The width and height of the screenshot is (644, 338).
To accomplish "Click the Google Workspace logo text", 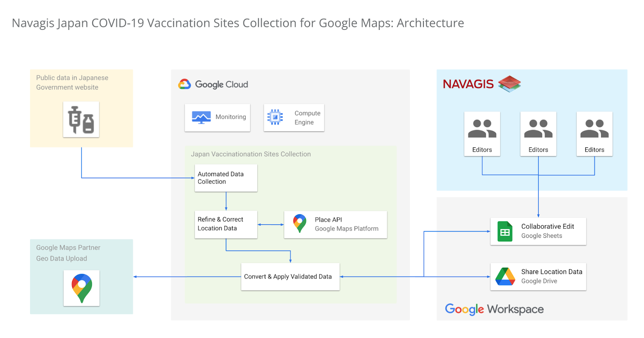I will [x=494, y=309].
